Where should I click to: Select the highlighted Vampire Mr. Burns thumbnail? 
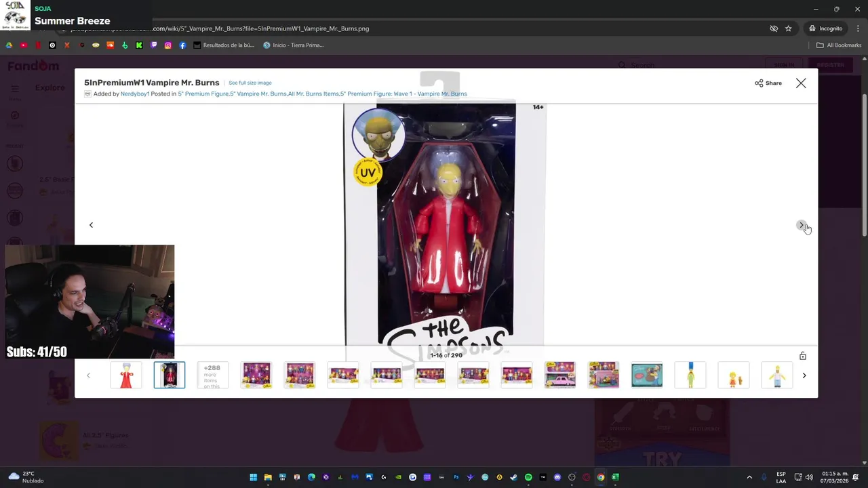(170, 375)
